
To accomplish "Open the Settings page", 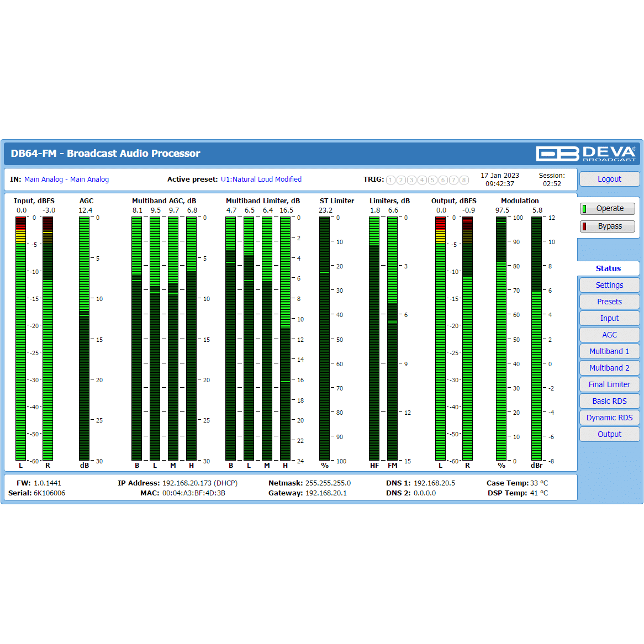I will click(609, 285).
